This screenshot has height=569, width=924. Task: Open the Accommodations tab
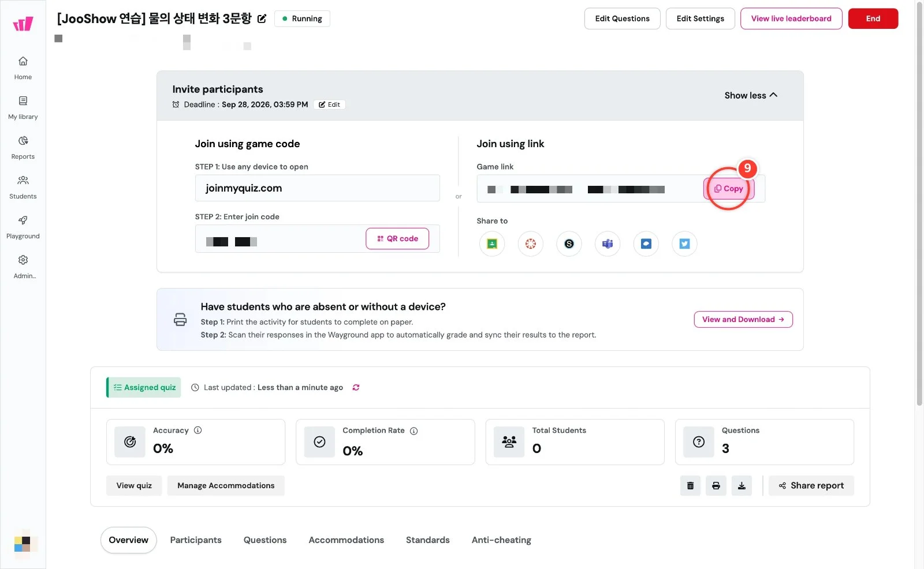346,540
